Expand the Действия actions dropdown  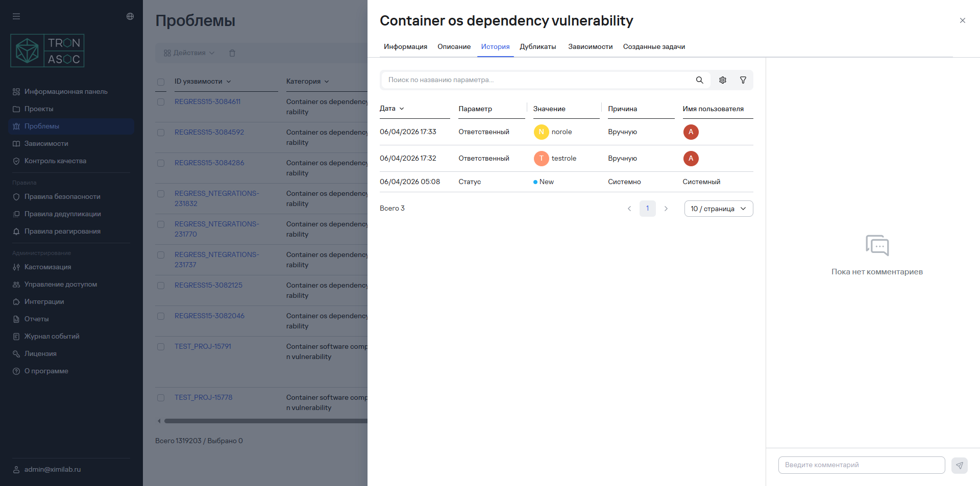point(189,53)
